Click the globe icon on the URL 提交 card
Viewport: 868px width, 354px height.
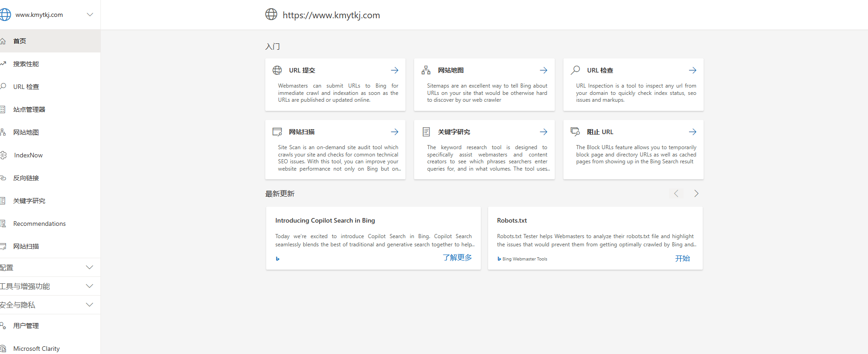point(277,70)
